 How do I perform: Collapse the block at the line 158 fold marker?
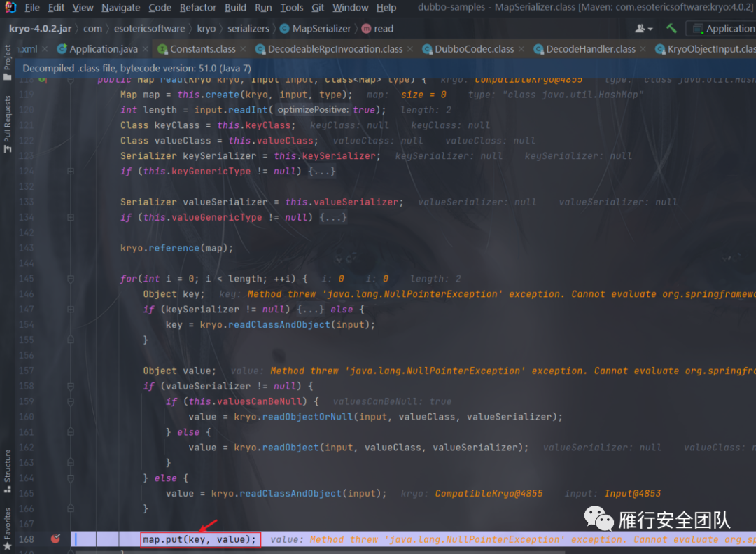point(71,386)
